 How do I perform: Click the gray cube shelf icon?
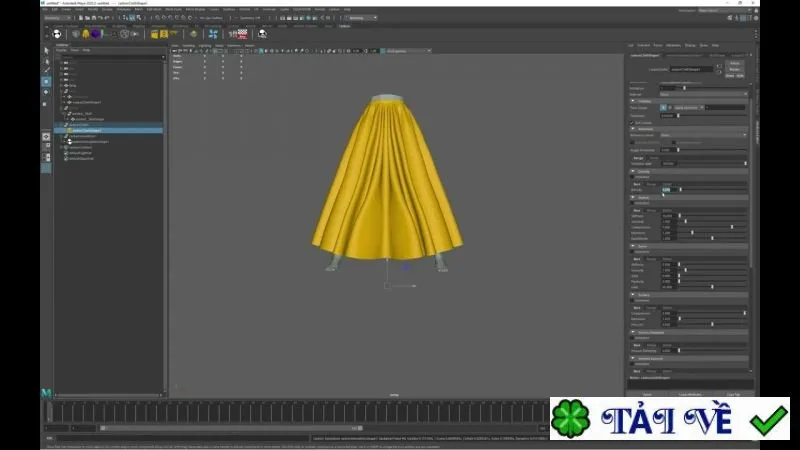point(76,34)
